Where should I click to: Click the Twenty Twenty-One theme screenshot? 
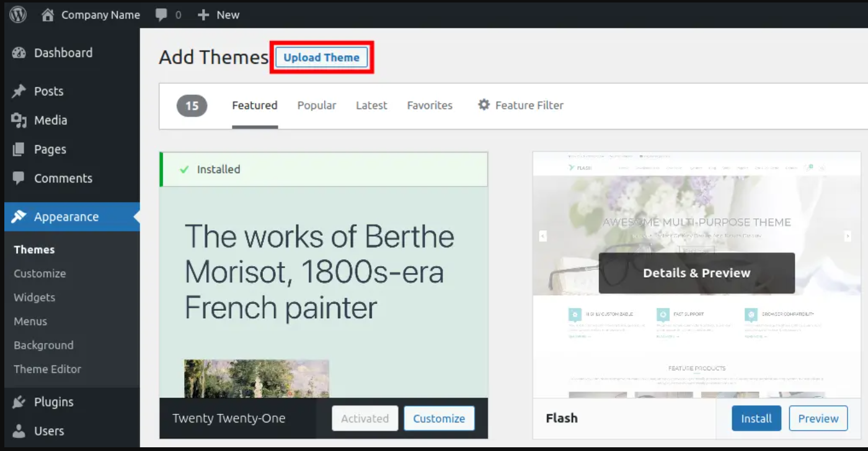click(x=324, y=292)
